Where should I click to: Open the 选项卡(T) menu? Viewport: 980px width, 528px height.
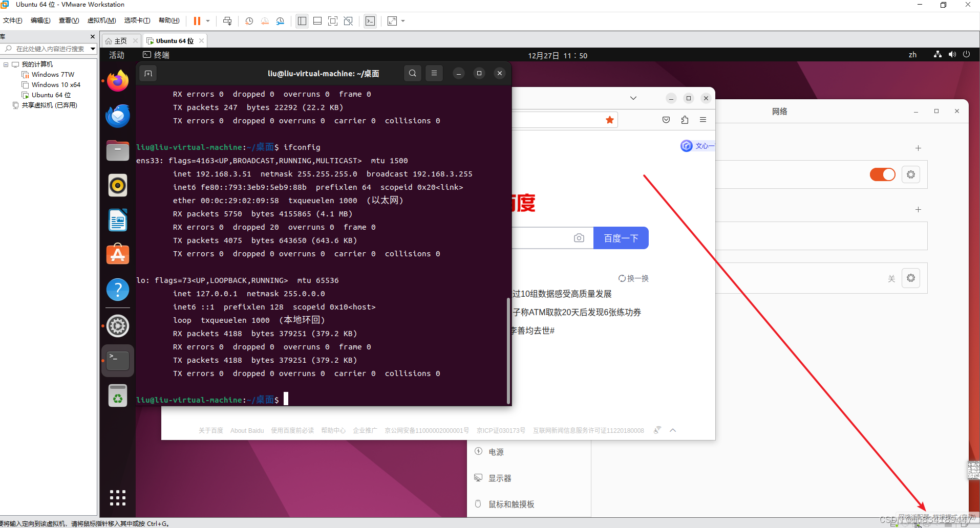tap(137, 20)
